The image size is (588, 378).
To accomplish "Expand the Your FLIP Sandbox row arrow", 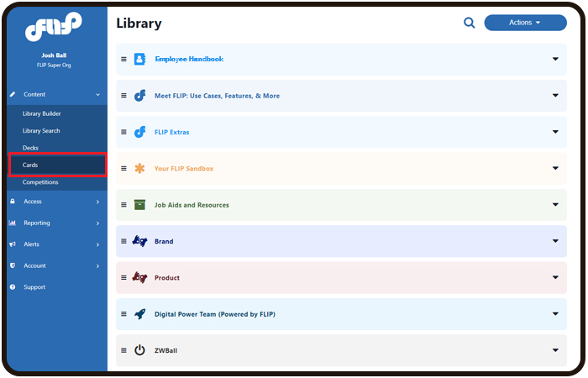I will [x=555, y=168].
